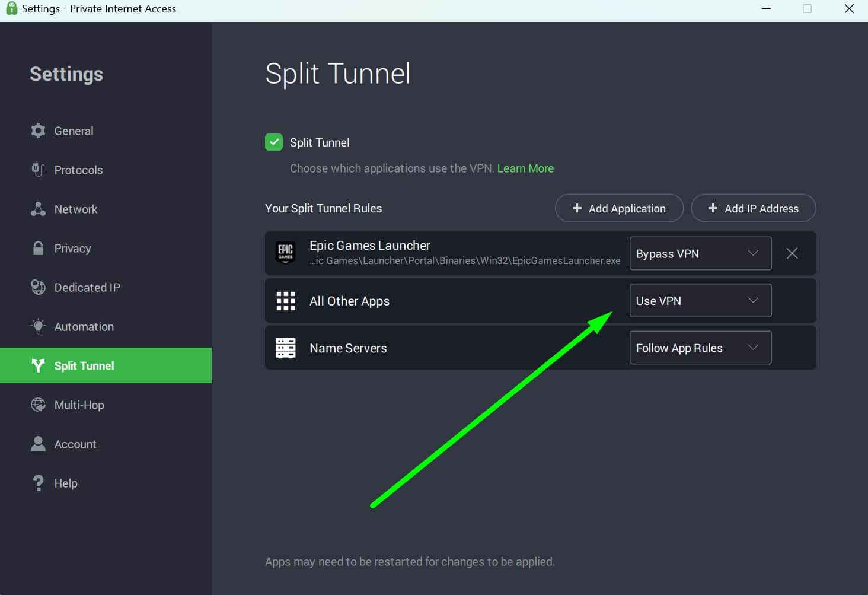The image size is (868, 595).
Task: Click the Help question mark icon
Action: tap(39, 483)
